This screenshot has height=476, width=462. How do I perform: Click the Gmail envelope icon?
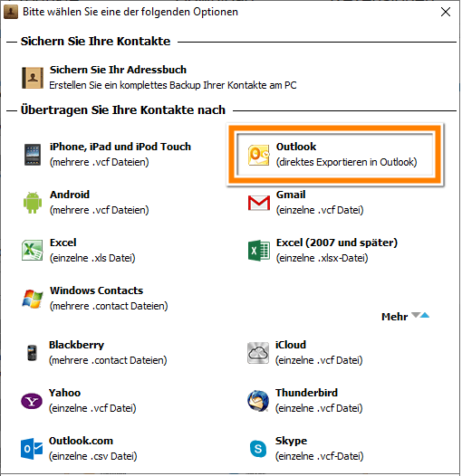tap(259, 203)
